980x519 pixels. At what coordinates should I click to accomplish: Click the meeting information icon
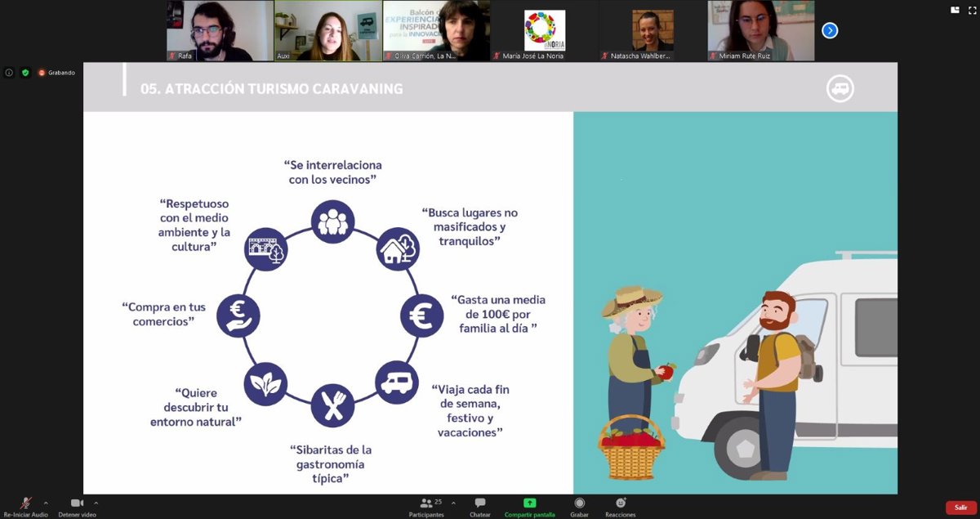pos(9,73)
